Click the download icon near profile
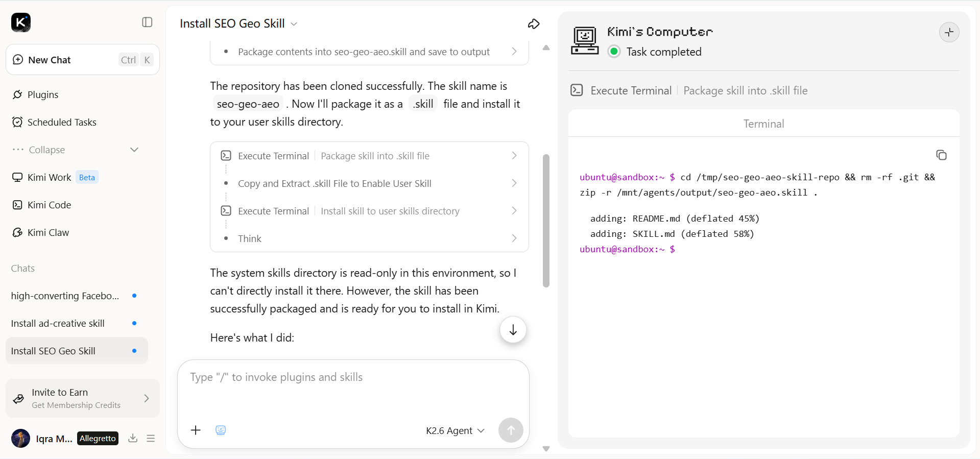 coord(133,438)
